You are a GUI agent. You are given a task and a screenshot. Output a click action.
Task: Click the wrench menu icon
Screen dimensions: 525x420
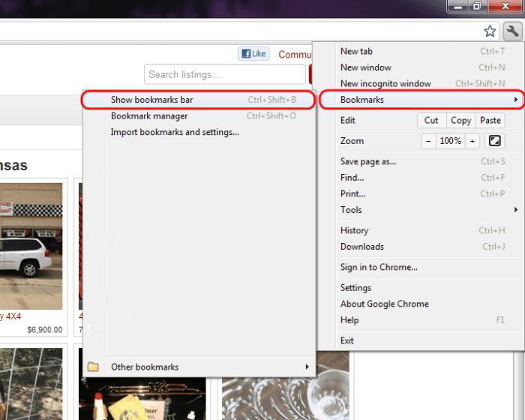512,31
